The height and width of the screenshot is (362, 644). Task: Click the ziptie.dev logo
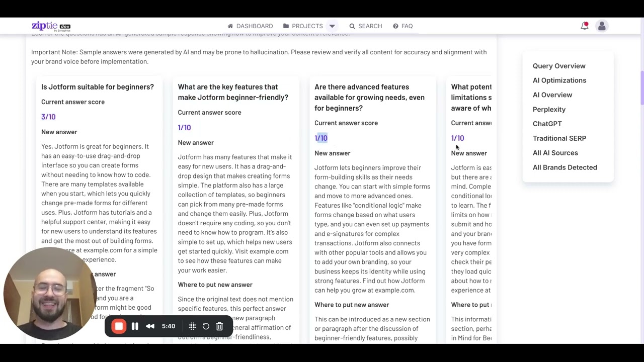[x=51, y=26]
